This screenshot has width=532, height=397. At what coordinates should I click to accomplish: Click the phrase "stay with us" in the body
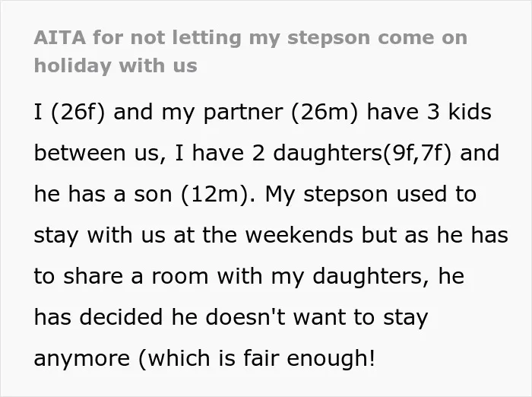[100, 235]
